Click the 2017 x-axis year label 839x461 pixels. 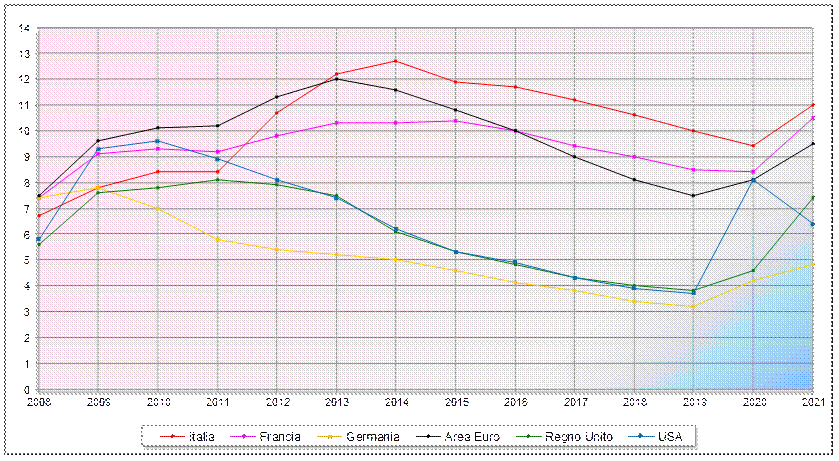575,402
